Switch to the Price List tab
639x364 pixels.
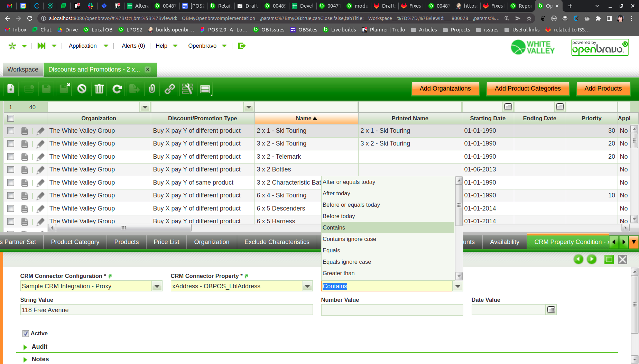(x=166, y=242)
